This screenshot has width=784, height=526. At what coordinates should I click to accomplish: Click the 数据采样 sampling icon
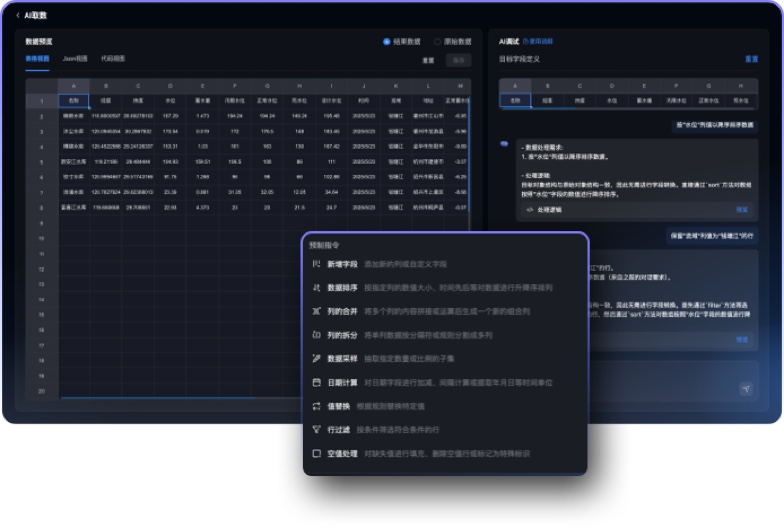pos(316,358)
